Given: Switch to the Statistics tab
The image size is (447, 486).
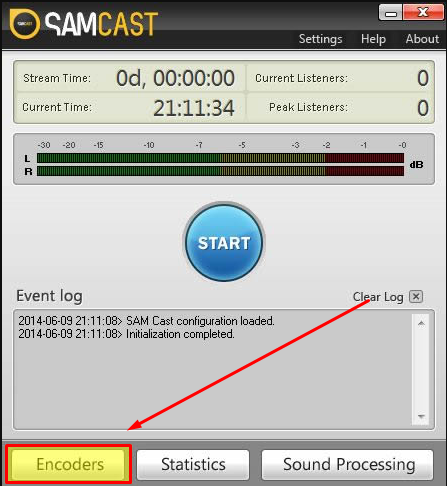Looking at the screenshot, I should [193, 465].
